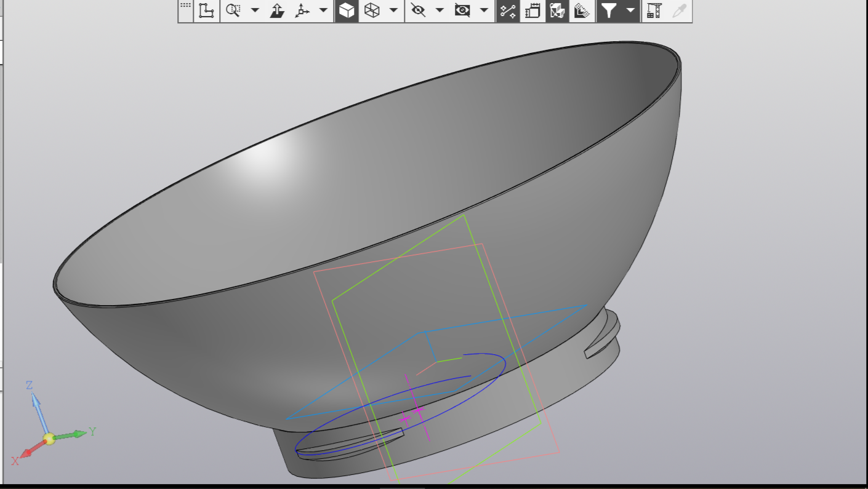Expand the view orientation dropdown arrow
Image resolution: width=868 pixels, height=489 pixels.
coord(323,10)
